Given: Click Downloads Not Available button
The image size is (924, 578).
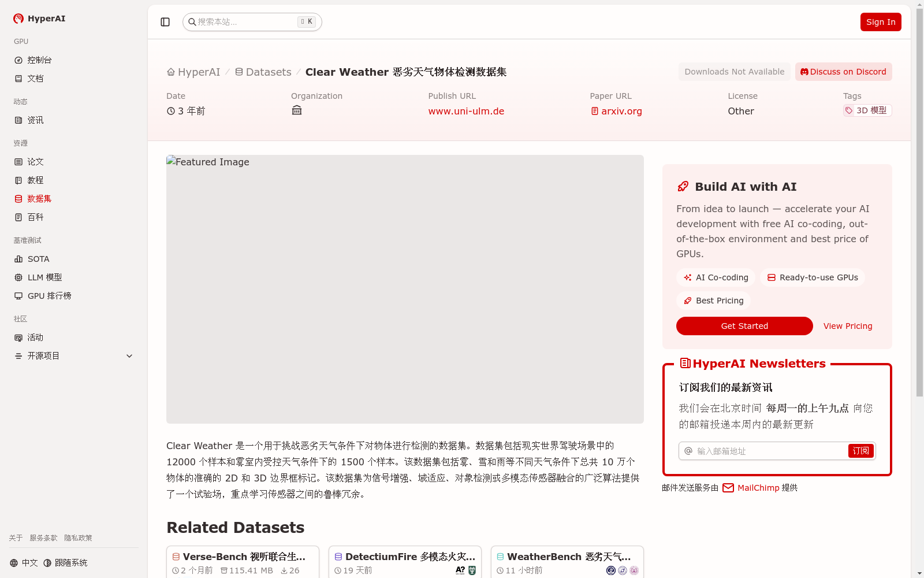Looking at the screenshot, I should coord(735,72).
